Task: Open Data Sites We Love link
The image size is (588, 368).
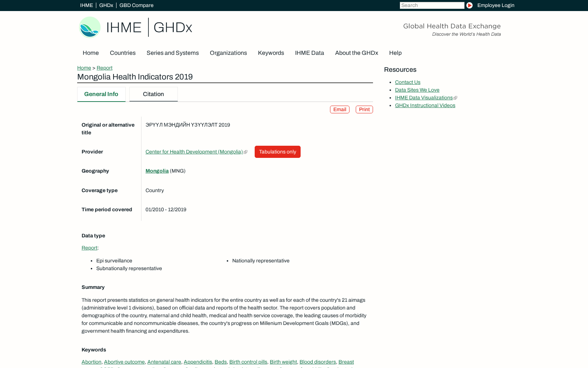Action: [x=417, y=90]
